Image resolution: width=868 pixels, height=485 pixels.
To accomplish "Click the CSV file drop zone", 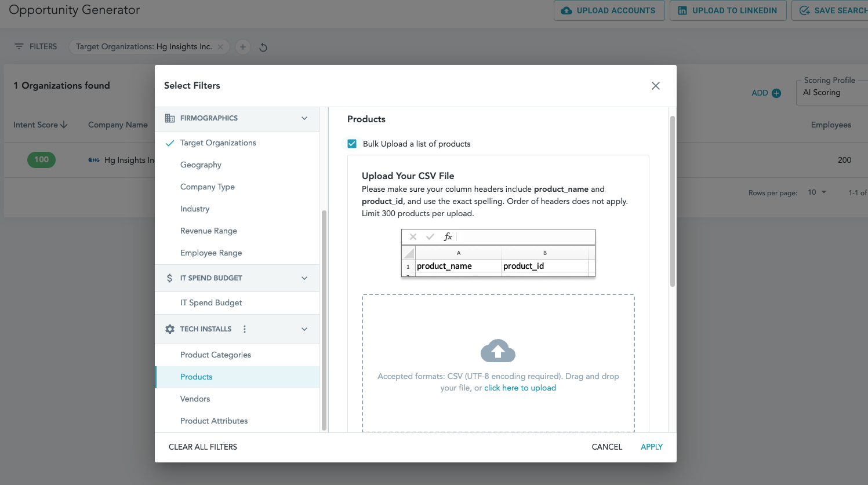I will [498, 363].
